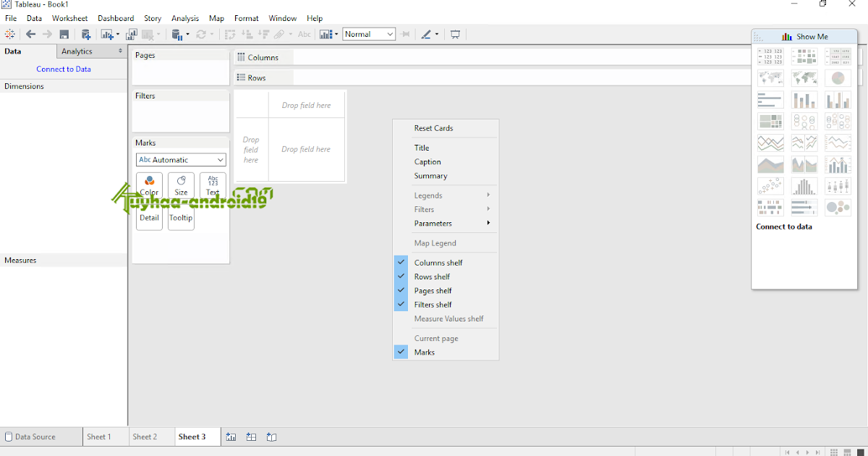Expand the Parameters submenu
The width and height of the screenshot is (868, 456).
point(446,223)
